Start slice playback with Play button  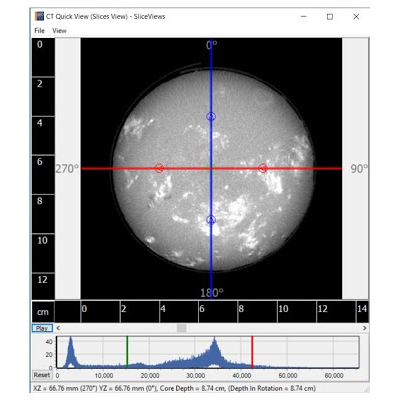pyautogui.click(x=42, y=328)
